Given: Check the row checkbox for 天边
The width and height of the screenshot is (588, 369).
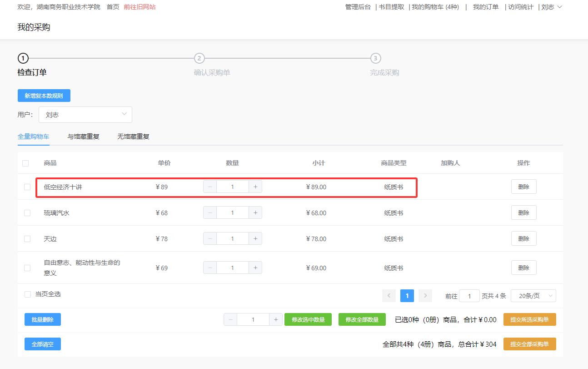Looking at the screenshot, I should (26, 238).
